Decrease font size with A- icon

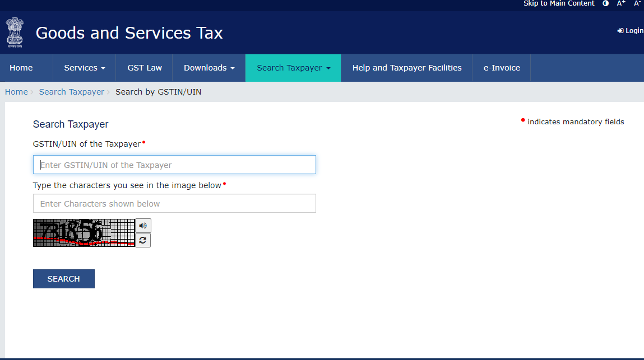[637, 3]
